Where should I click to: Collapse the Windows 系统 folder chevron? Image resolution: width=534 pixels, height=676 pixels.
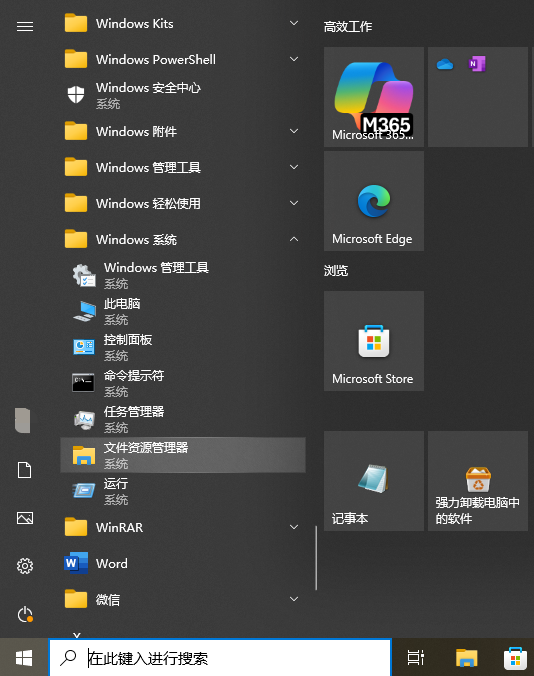tap(294, 239)
